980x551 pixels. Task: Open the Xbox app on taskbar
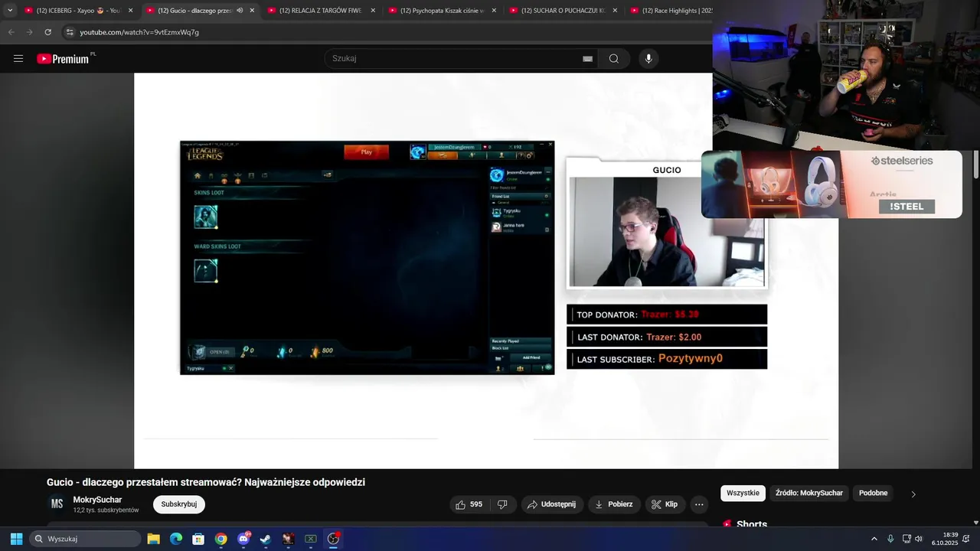311,539
